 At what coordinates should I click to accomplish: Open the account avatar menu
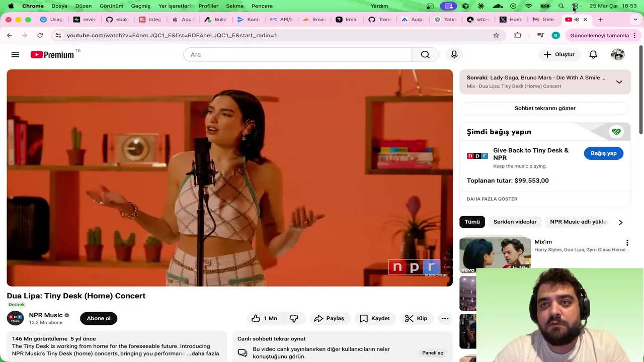[x=618, y=54]
